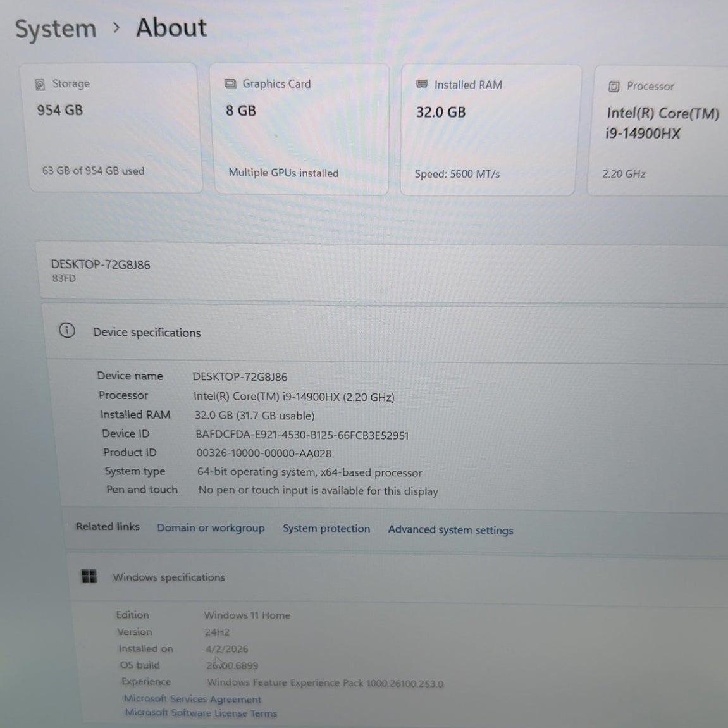
Task: Select Windows Feature Experience Pack value
Action: [325, 683]
